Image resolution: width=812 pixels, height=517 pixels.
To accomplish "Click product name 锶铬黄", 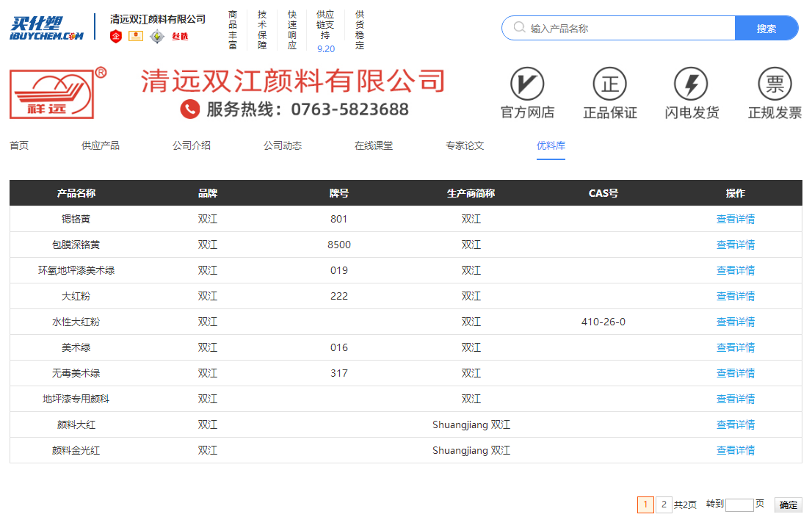I will pyautogui.click(x=76, y=219).
